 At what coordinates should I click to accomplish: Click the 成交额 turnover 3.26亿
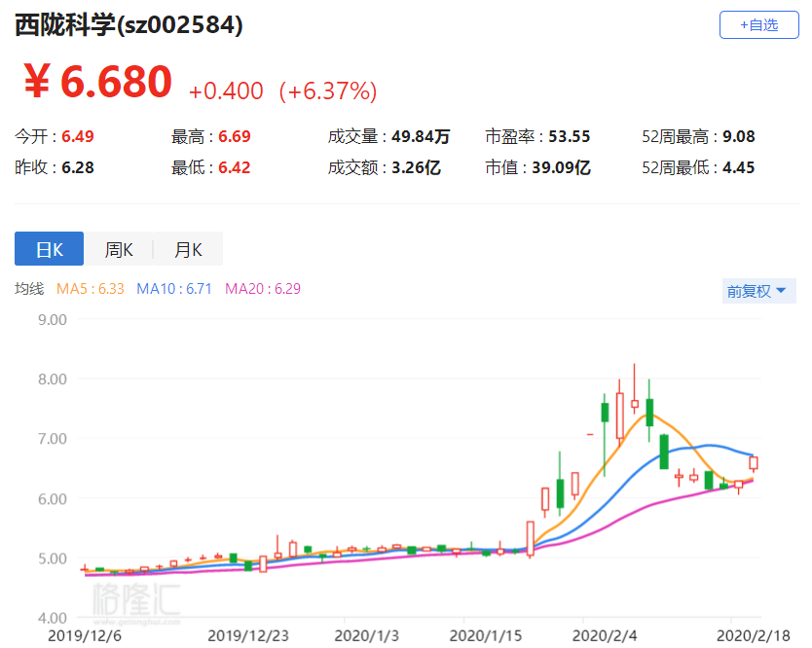pos(416,167)
